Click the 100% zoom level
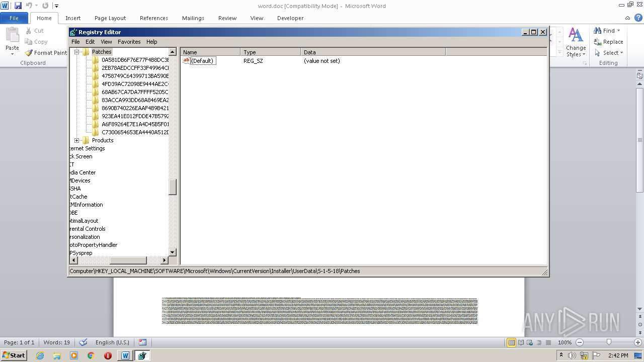 (565, 342)
